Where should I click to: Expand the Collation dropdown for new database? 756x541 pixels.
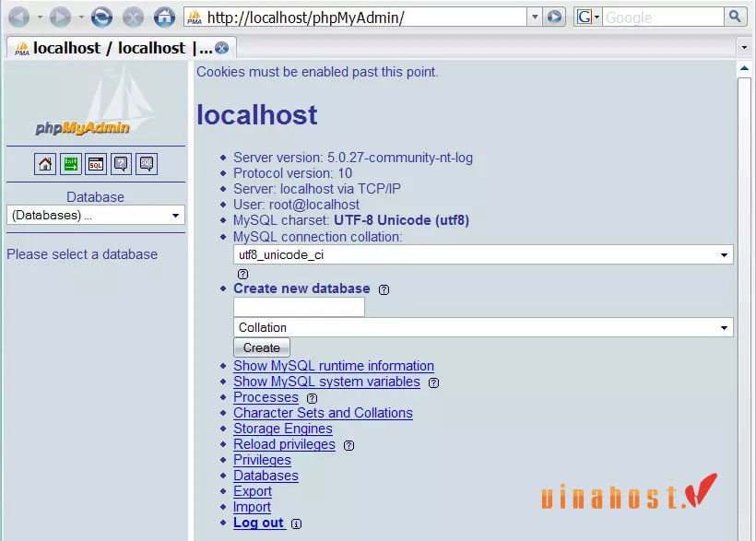[x=483, y=327]
